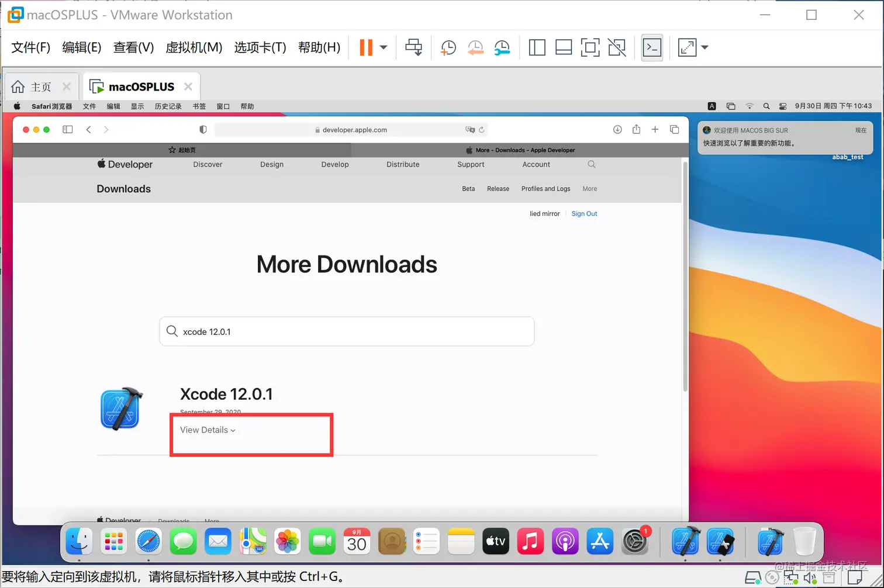
Task: Revert the virtual machine to previous snapshot
Action: pyautogui.click(x=475, y=47)
